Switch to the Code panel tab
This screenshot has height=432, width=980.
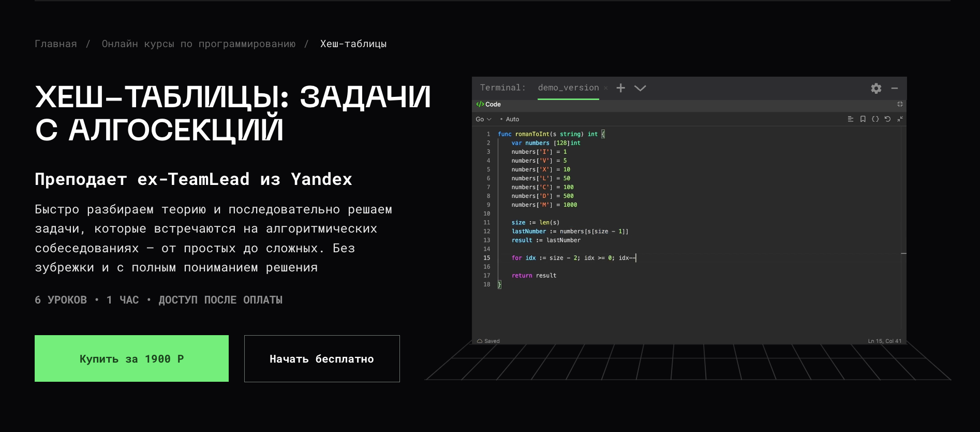488,104
